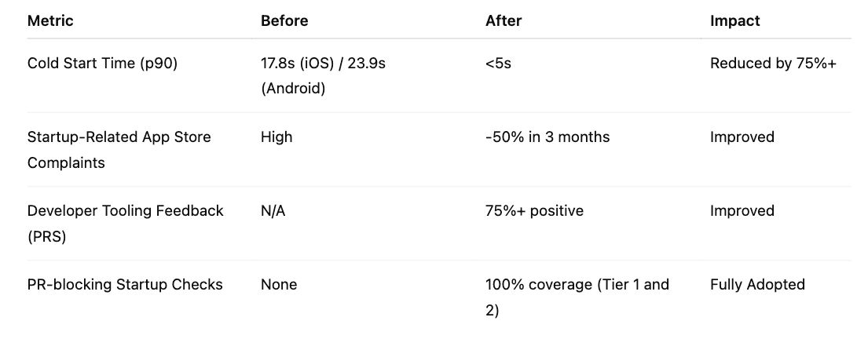Select the High value in Before column
The width and height of the screenshot is (868, 339).
(277, 137)
